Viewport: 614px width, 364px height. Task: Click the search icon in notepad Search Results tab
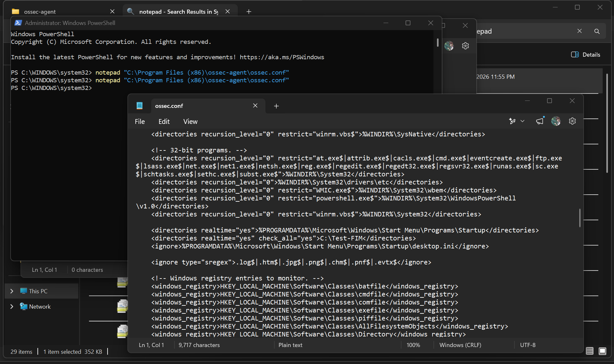[130, 11]
